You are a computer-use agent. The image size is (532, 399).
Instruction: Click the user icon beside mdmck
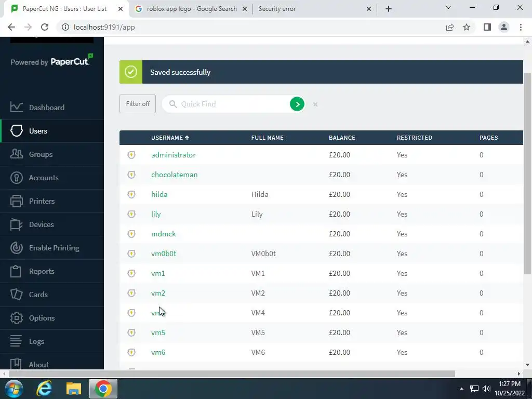[131, 233]
